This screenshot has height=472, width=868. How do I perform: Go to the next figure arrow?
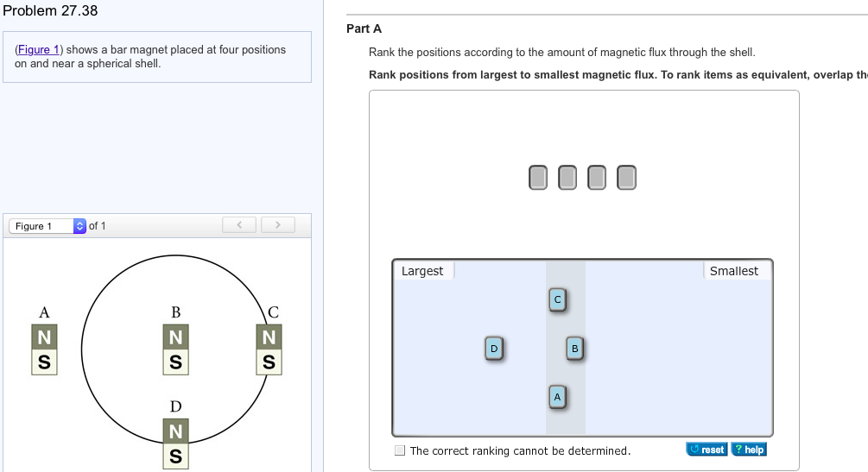coord(278,225)
